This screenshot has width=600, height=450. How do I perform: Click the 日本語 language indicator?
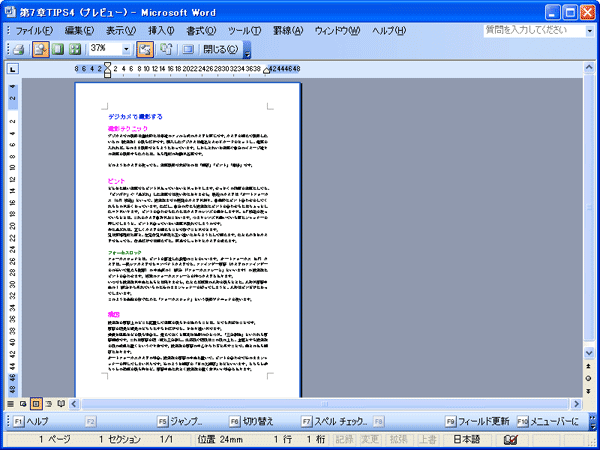coord(467,440)
